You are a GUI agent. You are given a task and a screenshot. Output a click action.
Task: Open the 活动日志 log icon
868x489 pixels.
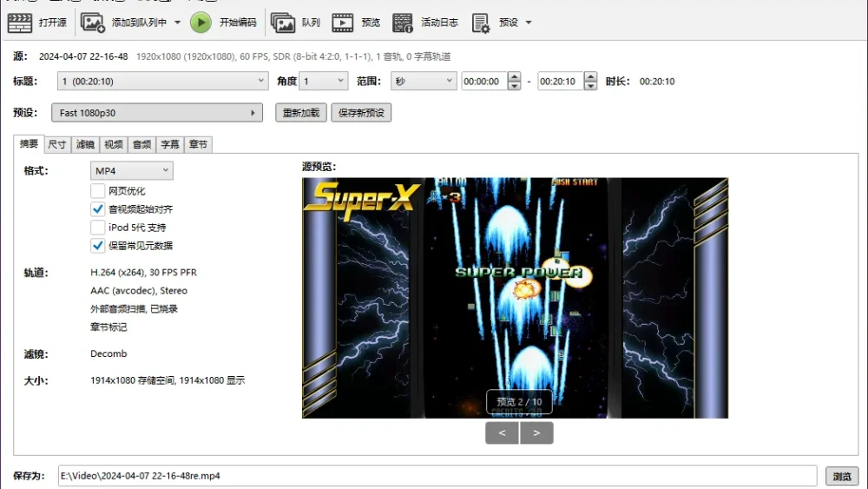pos(403,23)
